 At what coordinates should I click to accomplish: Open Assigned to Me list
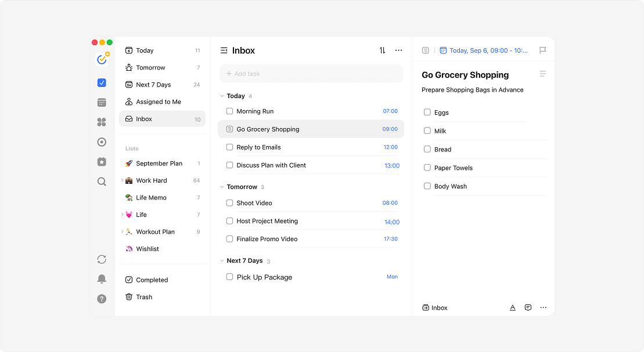click(162, 101)
